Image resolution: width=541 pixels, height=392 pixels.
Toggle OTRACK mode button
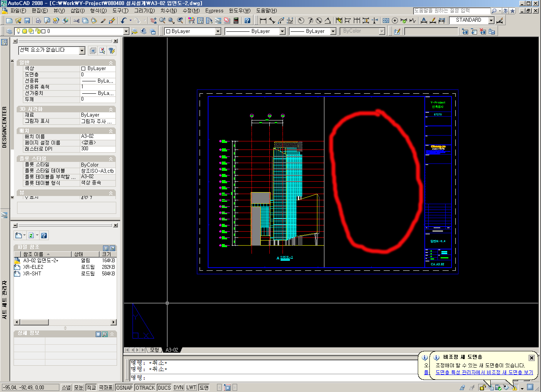click(145, 387)
